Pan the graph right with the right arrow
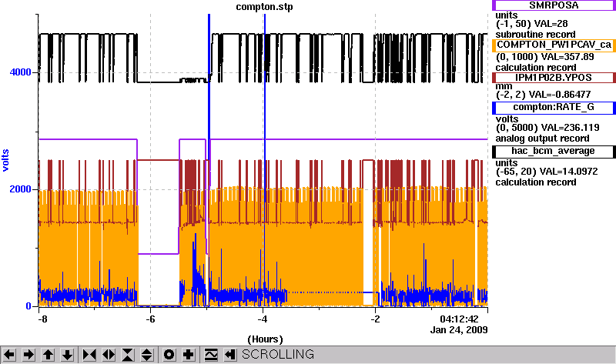The height and width of the screenshot is (364, 616). pos(28,355)
